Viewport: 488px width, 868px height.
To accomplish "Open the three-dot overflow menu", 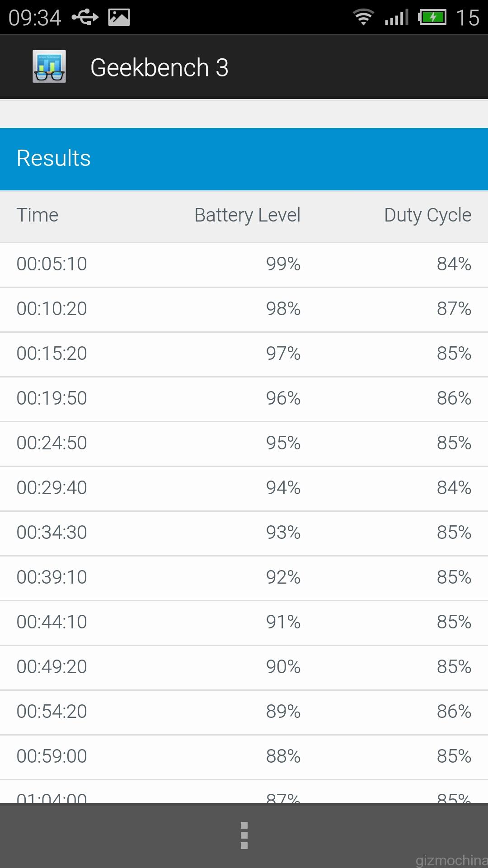I will 244,835.
